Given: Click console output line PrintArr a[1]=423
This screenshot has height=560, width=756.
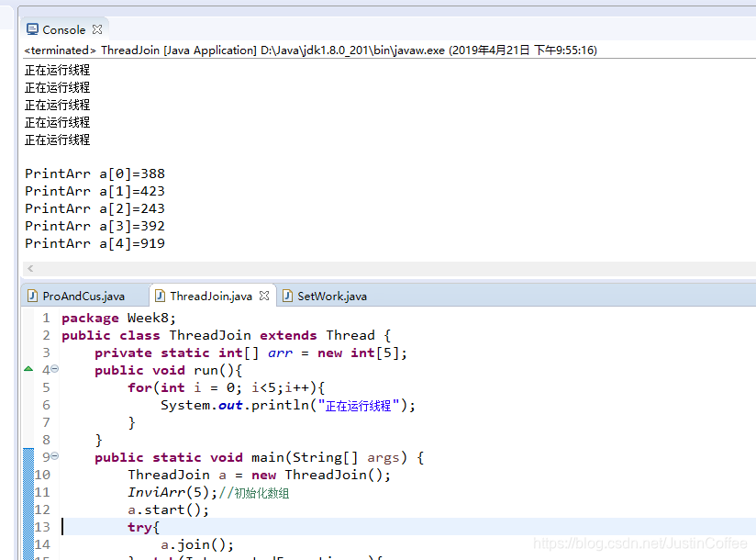Looking at the screenshot, I should pos(95,191).
